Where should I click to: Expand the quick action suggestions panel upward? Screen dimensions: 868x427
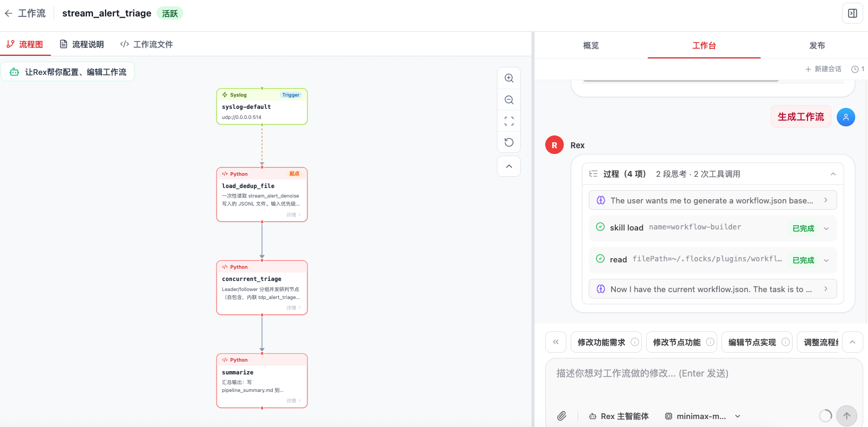pyautogui.click(x=853, y=342)
